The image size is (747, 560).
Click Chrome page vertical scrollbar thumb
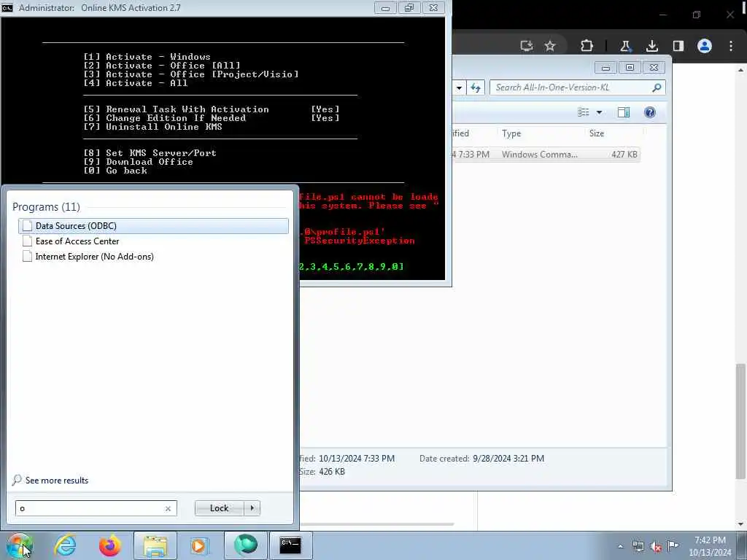(740, 421)
